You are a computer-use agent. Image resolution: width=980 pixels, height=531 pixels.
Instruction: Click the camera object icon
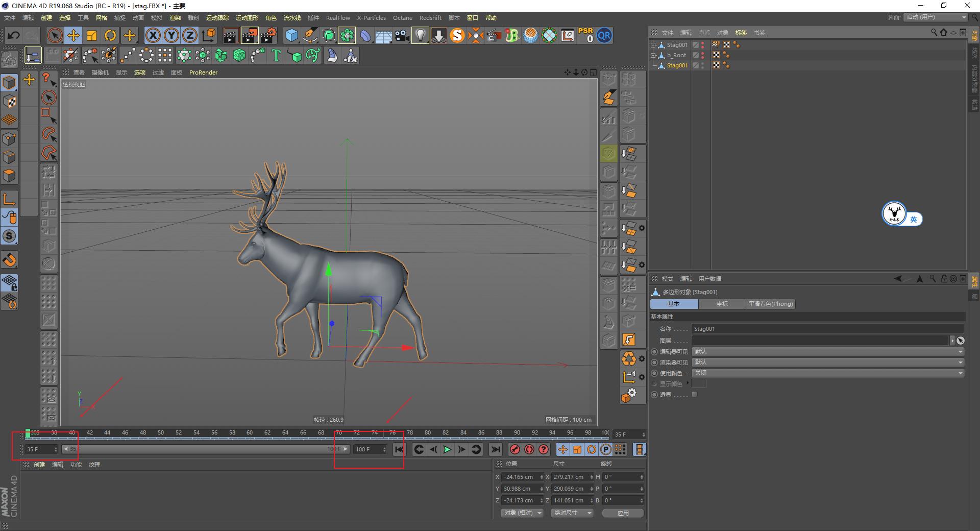[402, 35]
